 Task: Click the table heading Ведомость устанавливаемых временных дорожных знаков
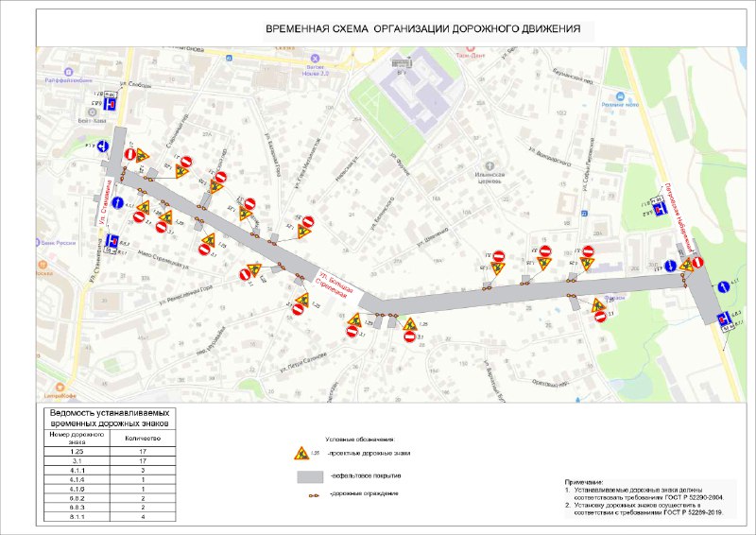pyautogui.click(x=110, y=419)
